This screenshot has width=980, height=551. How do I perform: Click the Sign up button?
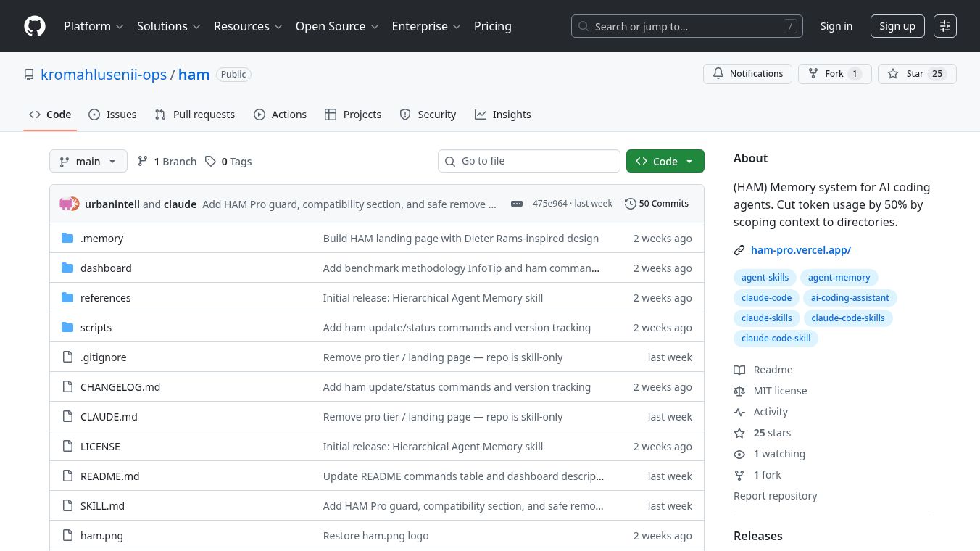tap(897, 26)
